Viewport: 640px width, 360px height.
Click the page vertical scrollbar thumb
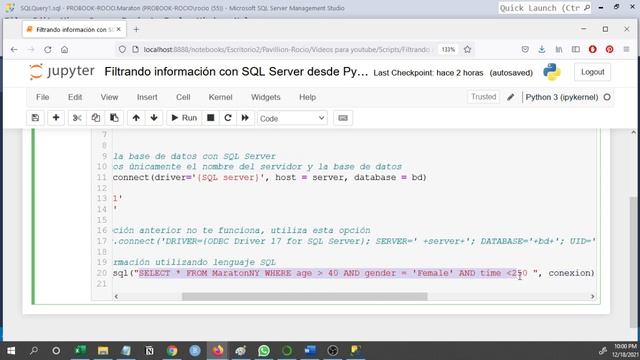tap(633, 261)
